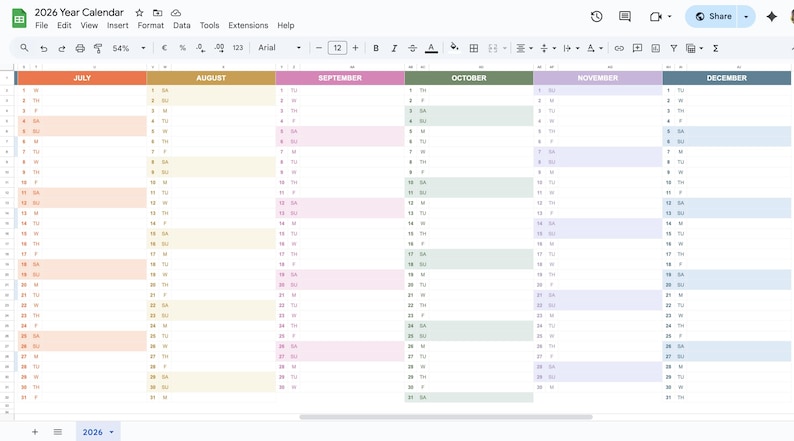794x441 pixels.
Task: Open the Google Sheets home icon
Action: click(x=19, y=19)
